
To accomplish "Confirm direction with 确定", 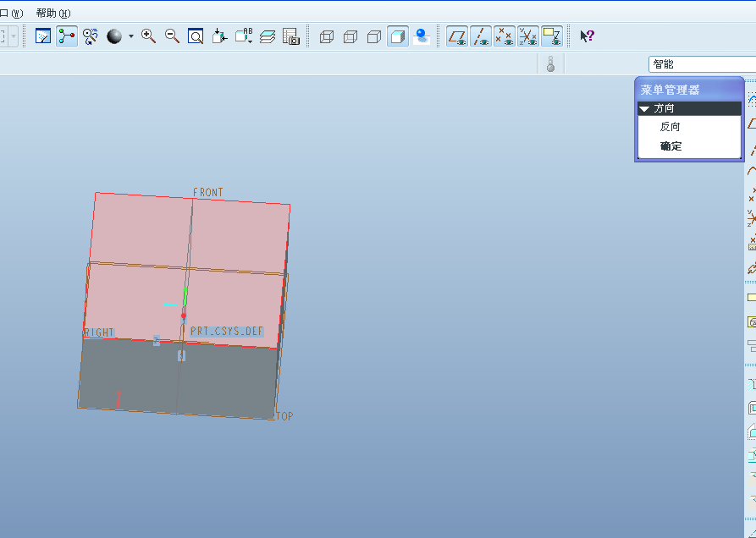I will point(670,146).
